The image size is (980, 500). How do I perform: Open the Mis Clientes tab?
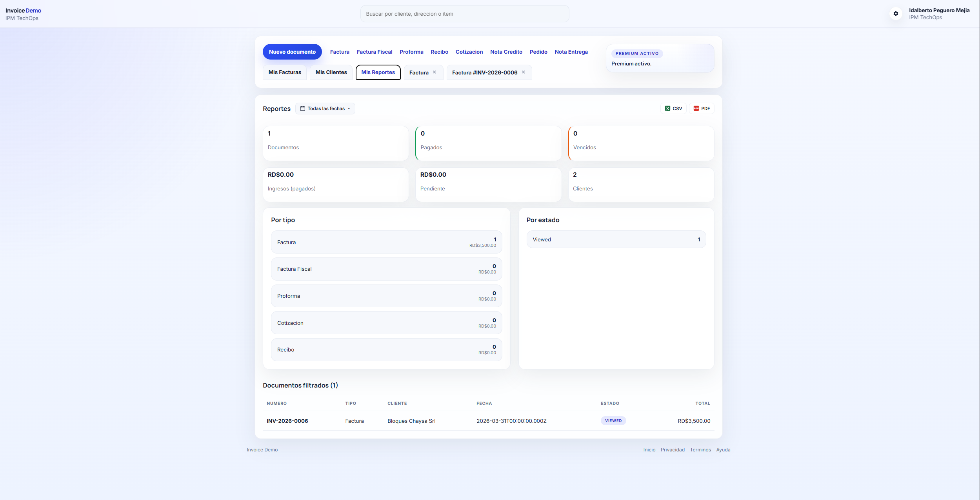tap(331, 72)
